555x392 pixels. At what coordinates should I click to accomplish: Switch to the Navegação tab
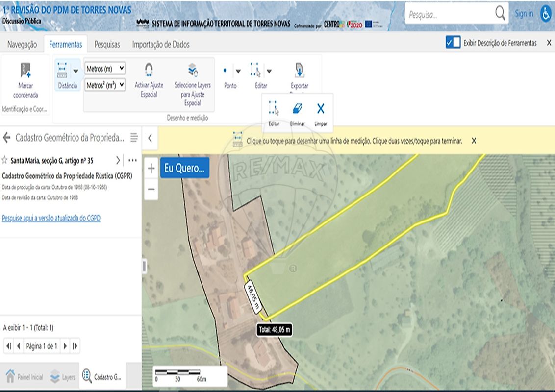click(22, 44)
